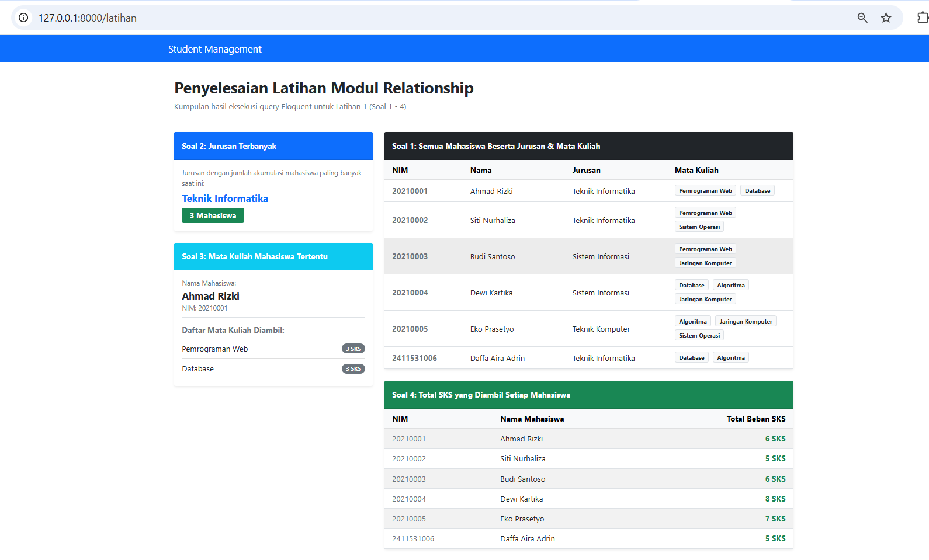
Task: Click Teknik Komputer in Eko Prasetyo row
Action: click(x=601, y=329)
